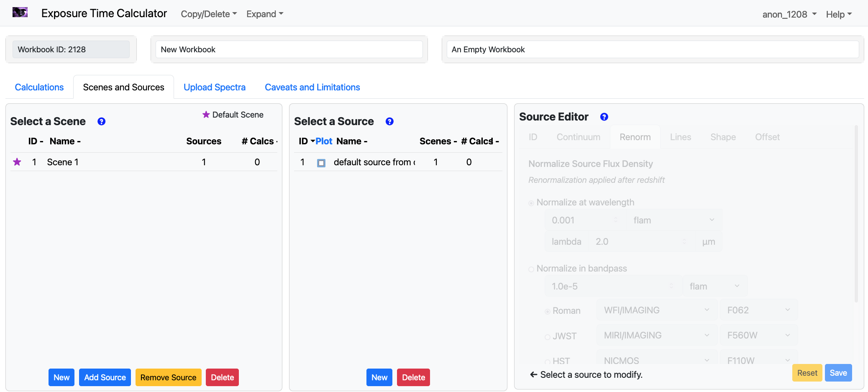Viewport: 868px width, 392px height.
Task: Expand the anon_1208 user menu
Action: [x=789, y=14]
